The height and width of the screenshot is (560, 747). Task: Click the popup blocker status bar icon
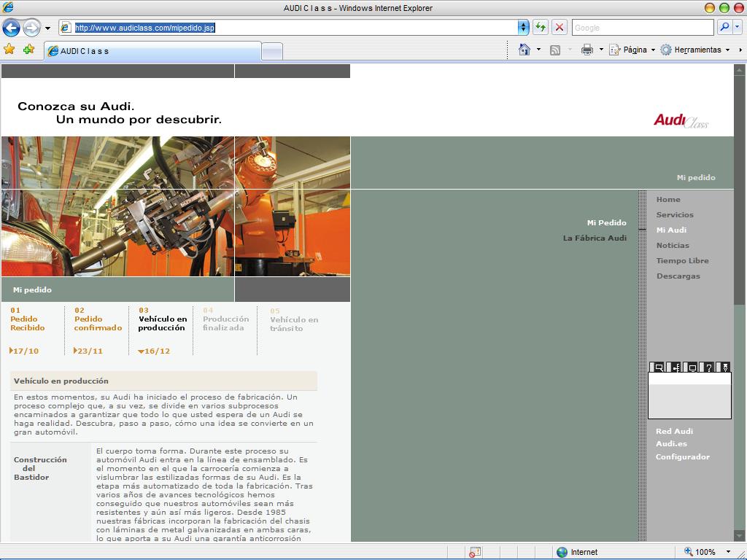point(474,552)
